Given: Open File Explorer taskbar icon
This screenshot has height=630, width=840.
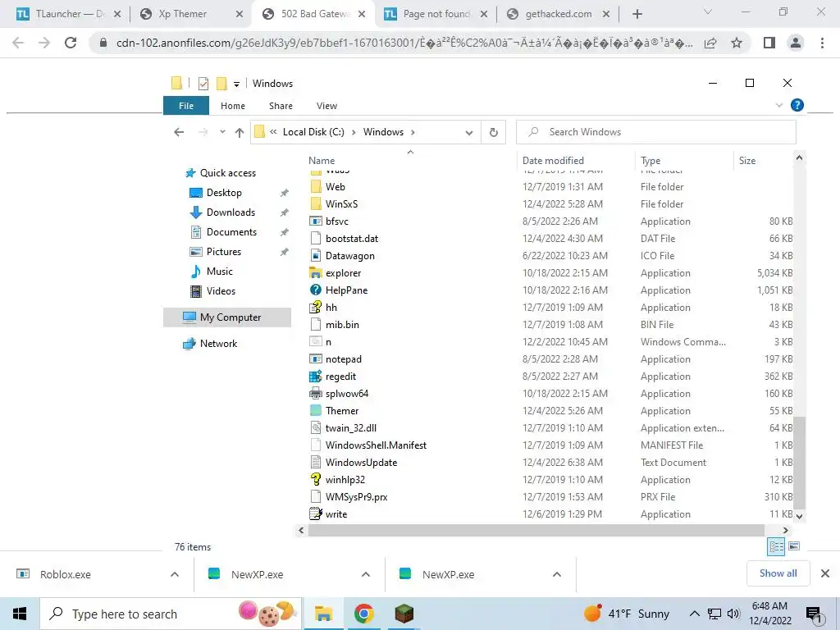Looking at the screenshot, I should coord(323,614).
